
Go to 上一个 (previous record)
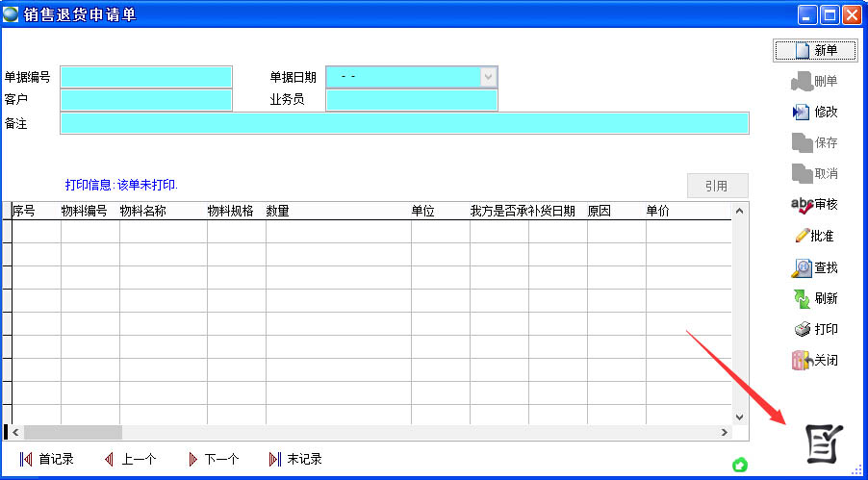(129, 459)
